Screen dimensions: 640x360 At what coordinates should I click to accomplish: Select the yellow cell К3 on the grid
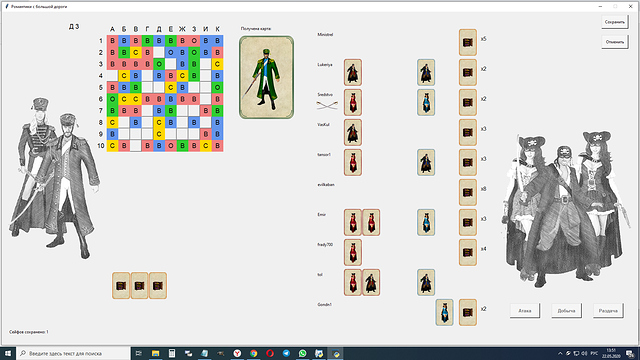point(218,64)
